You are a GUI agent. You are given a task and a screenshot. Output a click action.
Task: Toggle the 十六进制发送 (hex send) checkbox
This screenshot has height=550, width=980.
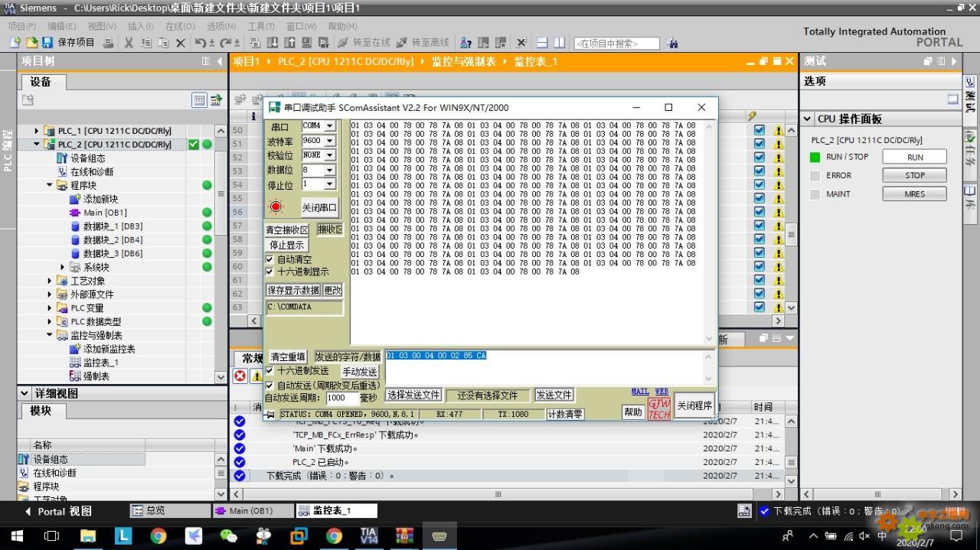click(269, 371)
